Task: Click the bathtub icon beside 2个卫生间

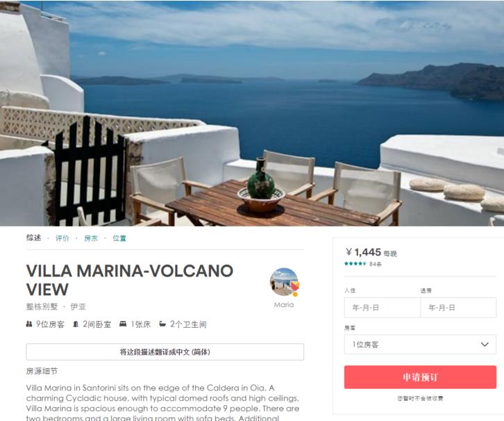Action: (x=162, y=324)
